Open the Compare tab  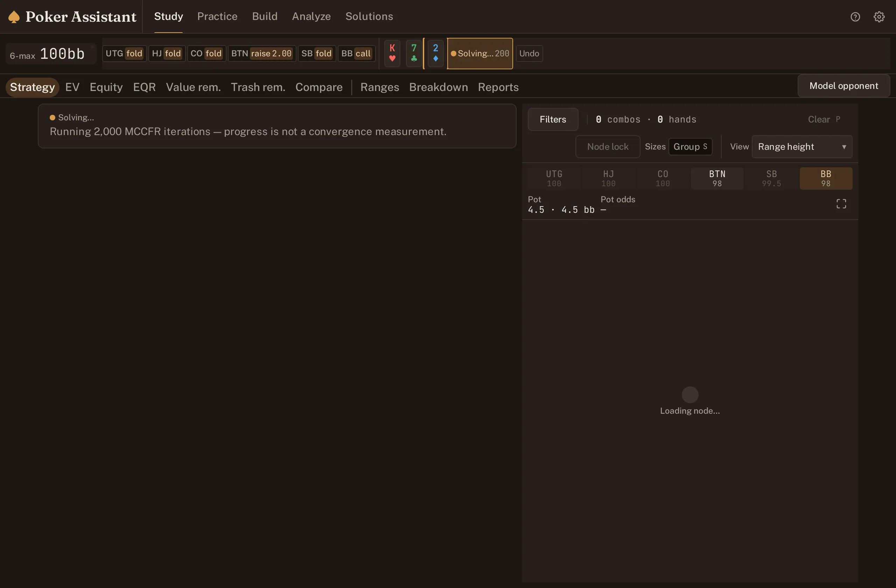click(x=319, y=87)
